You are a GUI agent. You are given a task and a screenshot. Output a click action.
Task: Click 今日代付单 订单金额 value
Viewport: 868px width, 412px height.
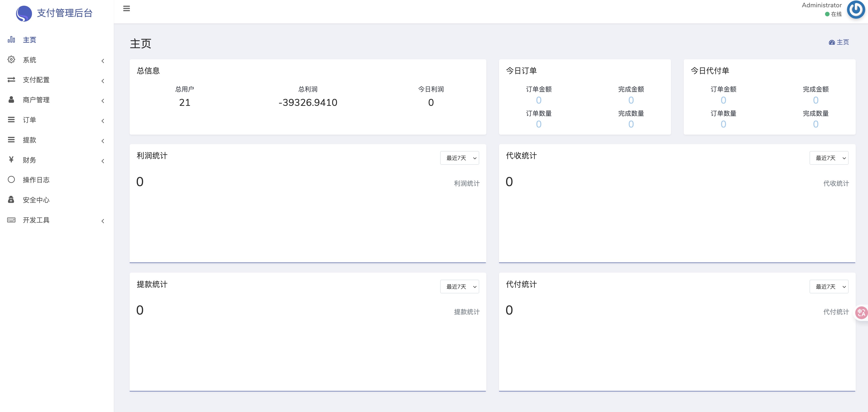click(723, 100)
